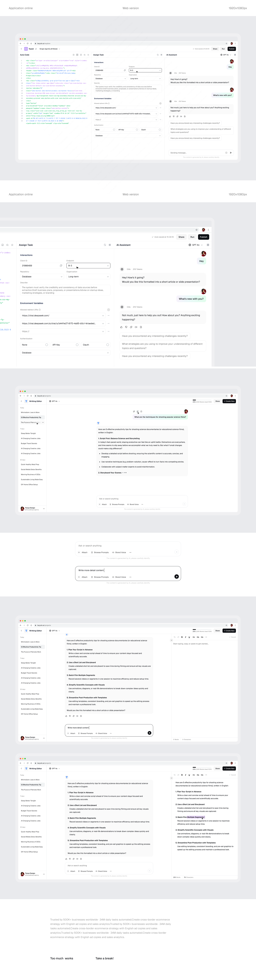Screen dimensions: 256x980
Task: Click Create New in science-films question window
Action: [229, 401]
